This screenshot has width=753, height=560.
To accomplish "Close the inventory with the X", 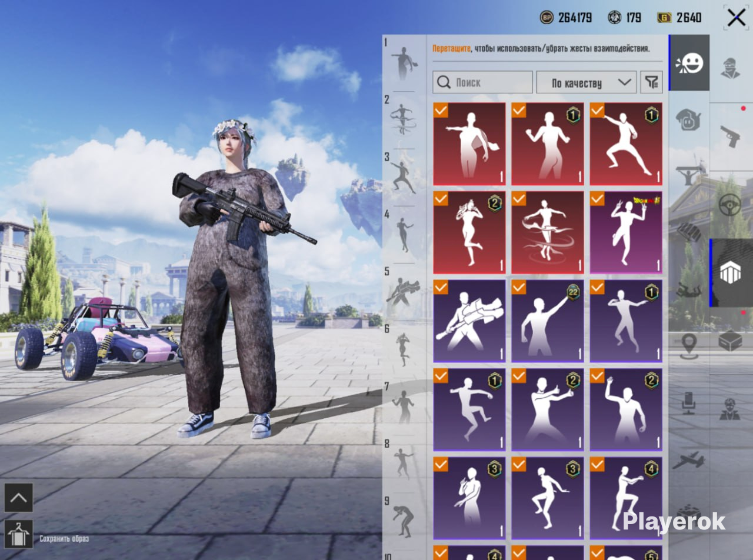I will 736,18.
